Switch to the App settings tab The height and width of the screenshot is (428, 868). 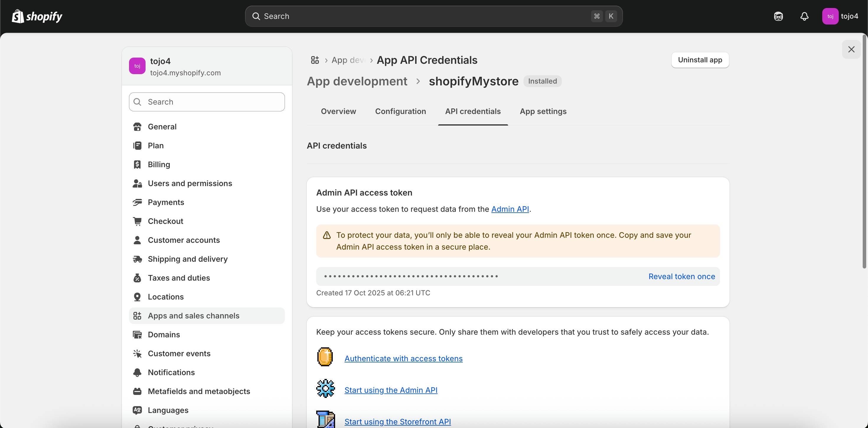coord(543,111)
